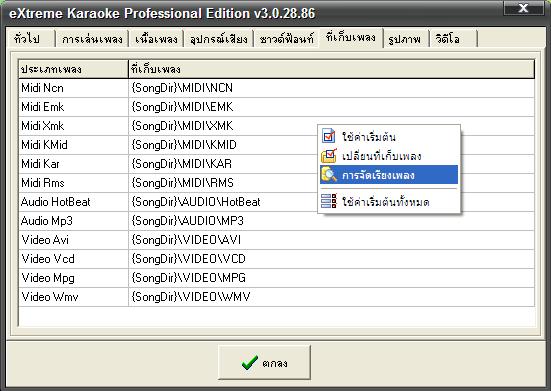The height and width of the screenshot is (391, 551).
Task: Click green checkmark on ตกลง button
Action: point(249,363)
